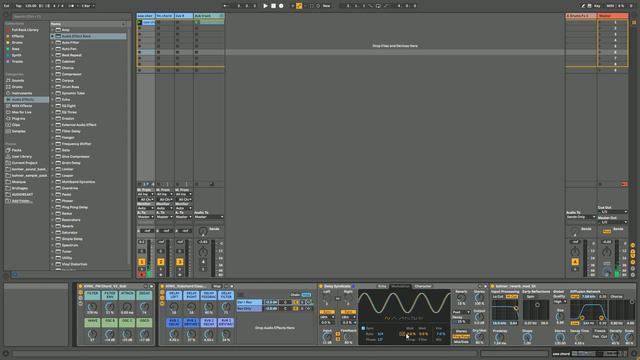The image size is (640, 360).
Task: Stop playback with the Stop button
Action: click(273, 6)
